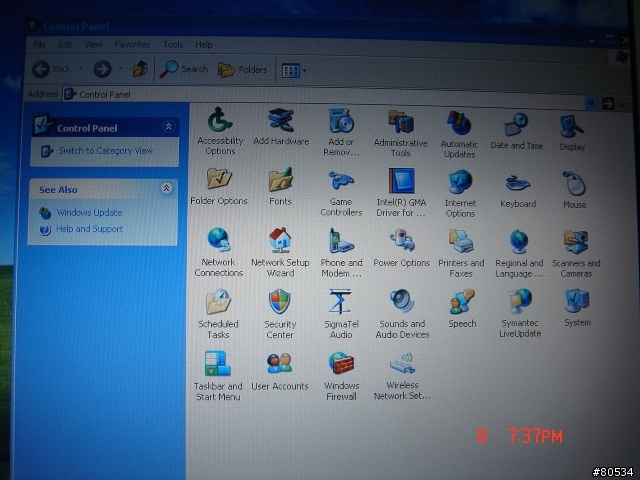
Task: Launch Wireless Network Setup wizard
Action: (402, 376)
